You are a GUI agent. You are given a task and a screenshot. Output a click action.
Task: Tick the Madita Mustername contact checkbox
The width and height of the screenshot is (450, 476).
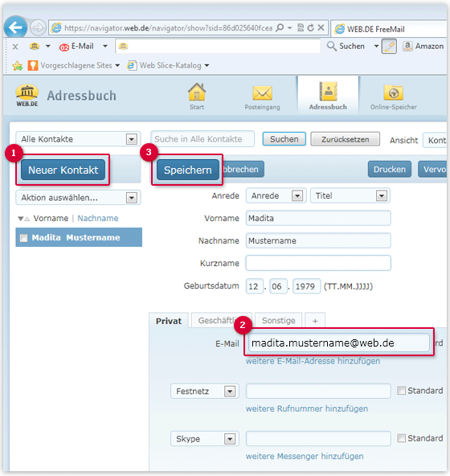[x=23, y=238]
